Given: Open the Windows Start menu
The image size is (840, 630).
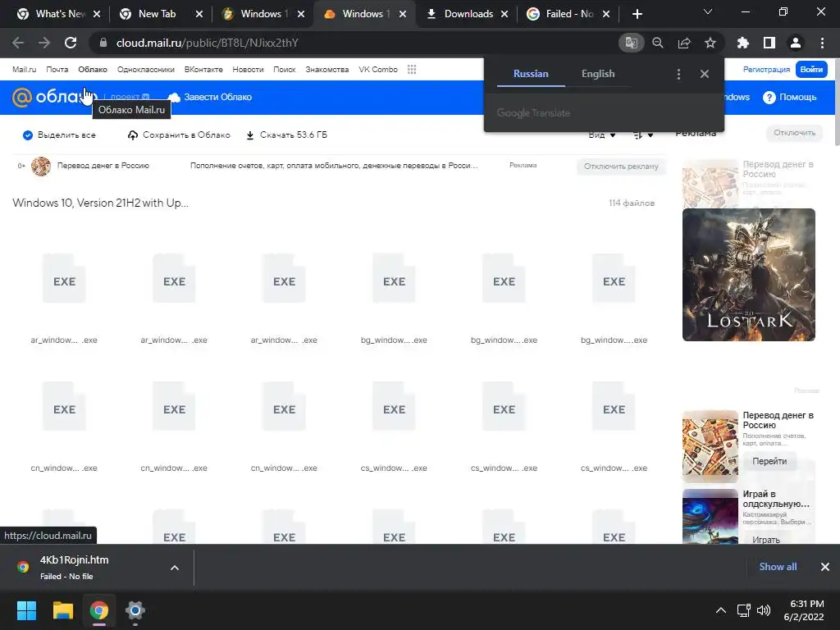Looking at the screenshot, I should 26,610.
